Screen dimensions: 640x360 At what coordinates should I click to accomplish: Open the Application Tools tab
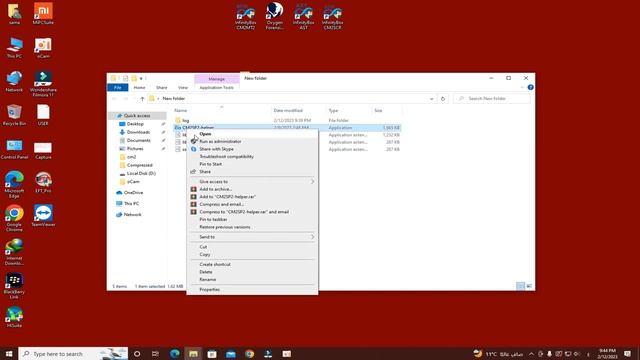(216, 88)
